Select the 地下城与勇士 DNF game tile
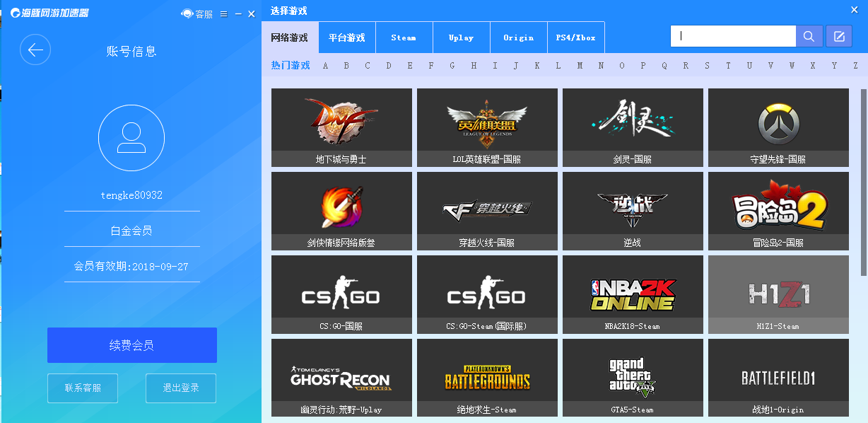The width and height of the screenshot is (868, 423). (341, 127)
